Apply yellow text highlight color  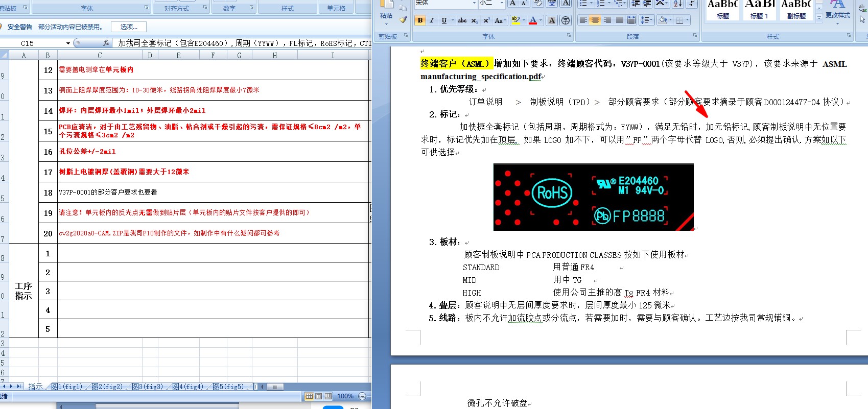pos(515,20)
